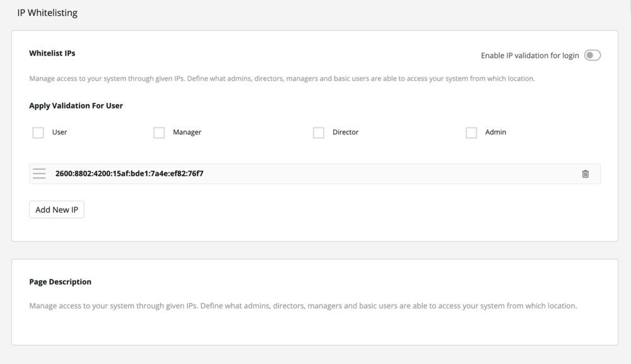Enable validation for the Director role
The height and width of the screenshot is (364, 631).
(x=319, y=132)
